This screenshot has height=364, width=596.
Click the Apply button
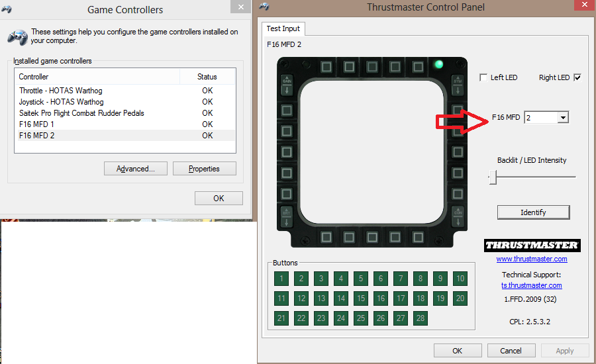[564, 351]
